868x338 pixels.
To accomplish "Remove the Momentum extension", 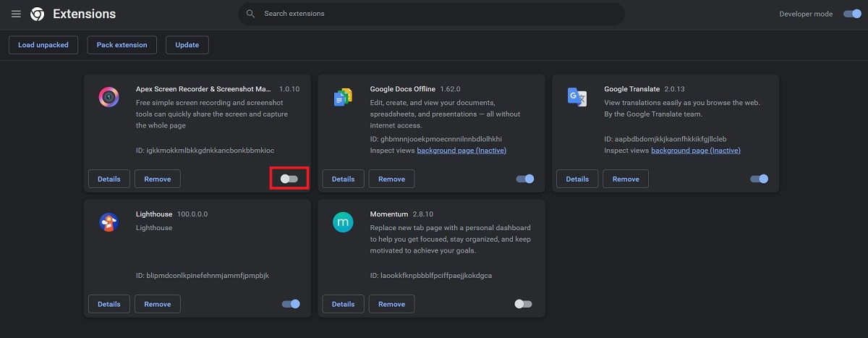I will coord(392,304).
